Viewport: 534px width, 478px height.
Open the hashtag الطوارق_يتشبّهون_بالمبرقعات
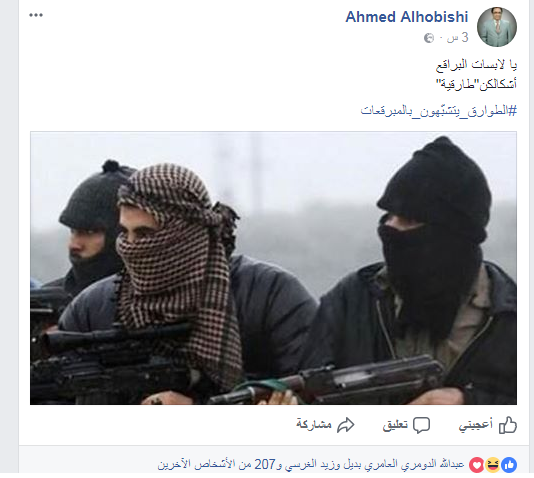(x=439, y=111)
